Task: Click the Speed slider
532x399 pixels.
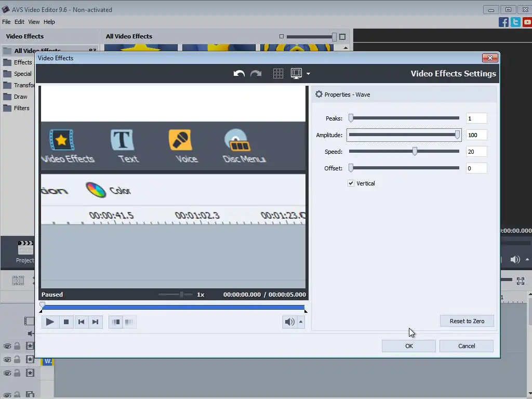Action: point(404,151)
